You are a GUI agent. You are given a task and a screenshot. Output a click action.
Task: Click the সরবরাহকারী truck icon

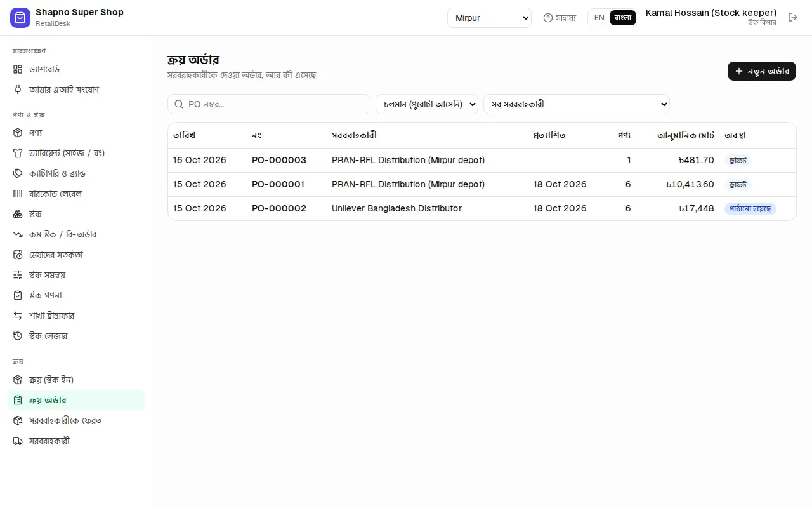click(x=18, y=441)
